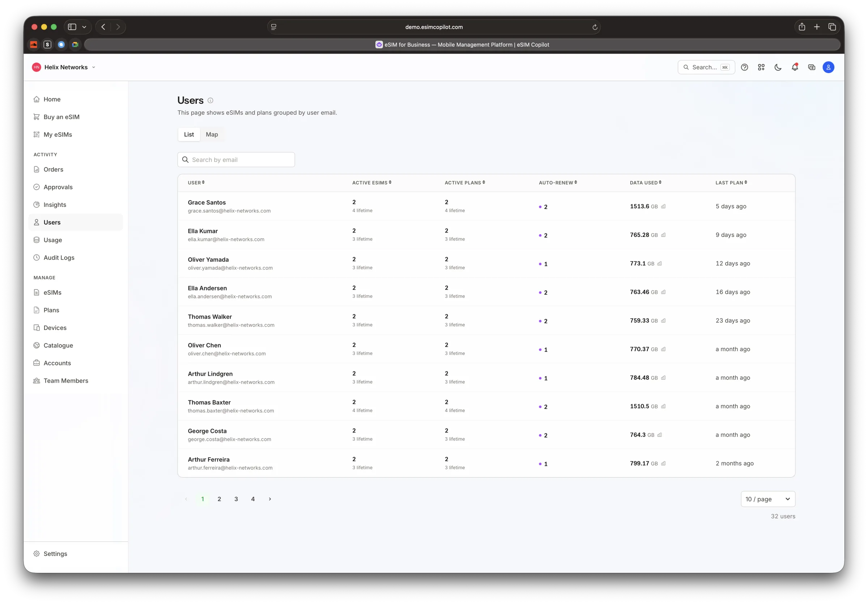This screenshot has width=868, height=604.
Task: Click usage chart icon for George Costa
Action: 660,435
